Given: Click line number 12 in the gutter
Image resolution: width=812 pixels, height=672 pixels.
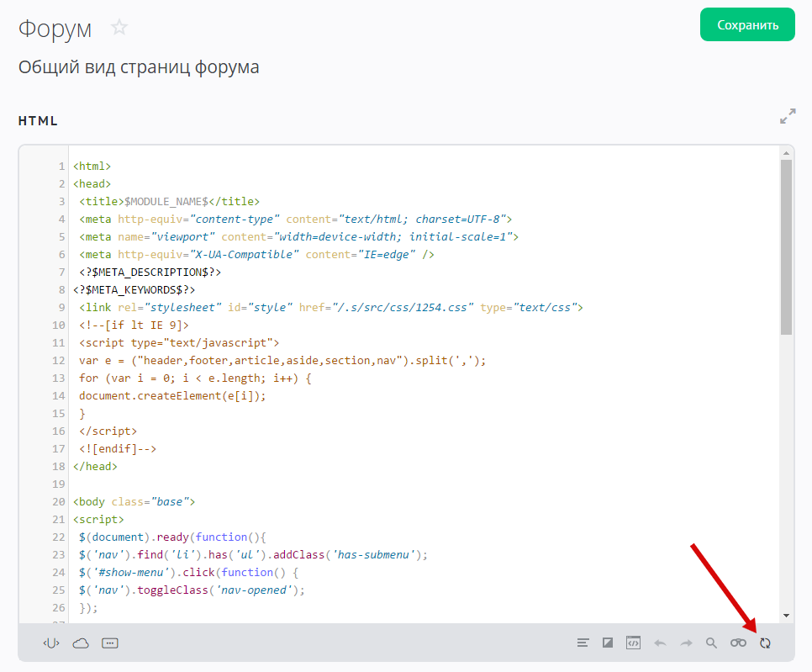Looking at the screenshot, I should pyautogui.click(x=58, y=361).
